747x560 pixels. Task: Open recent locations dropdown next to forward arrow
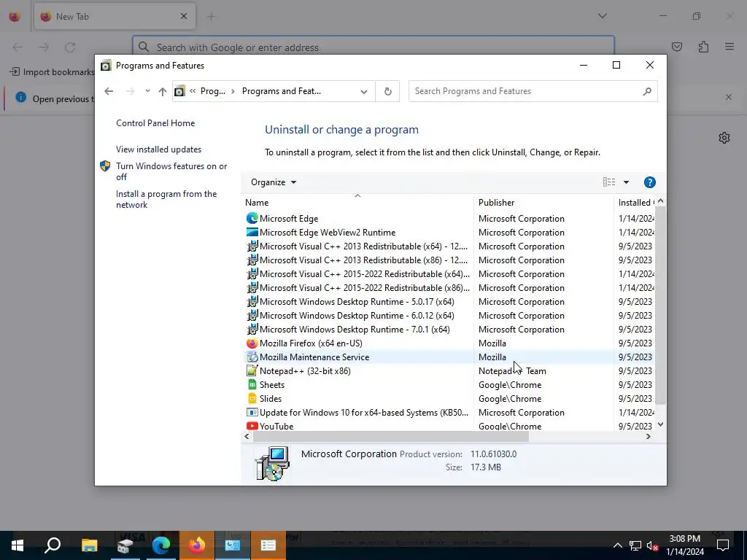[x=147, y=91]
